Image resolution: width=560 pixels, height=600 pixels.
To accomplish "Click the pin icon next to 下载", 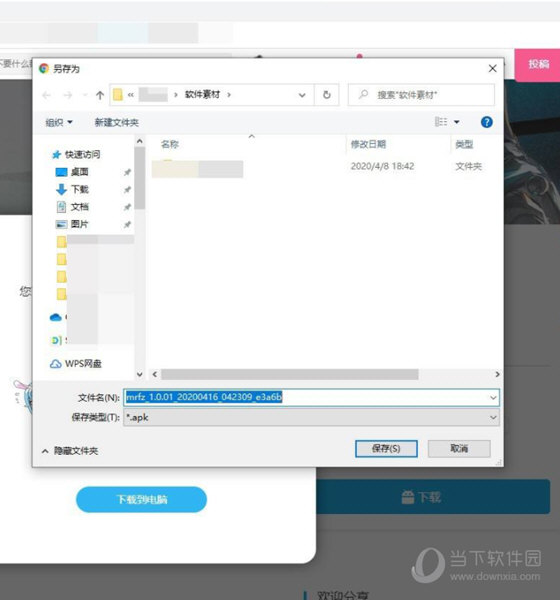I will (127, 190).
